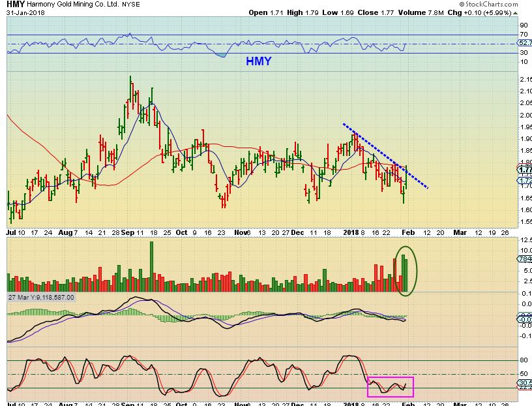Image resolution: width=532 pixels, height=406 pixels.
Task: Click the High 1.79 value
Action: click(303, 12)
